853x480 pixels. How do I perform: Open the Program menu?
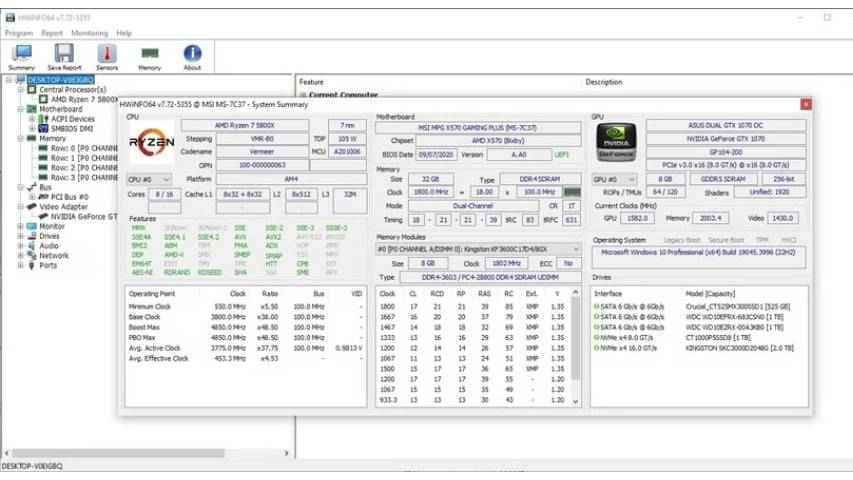click(19, 33)
